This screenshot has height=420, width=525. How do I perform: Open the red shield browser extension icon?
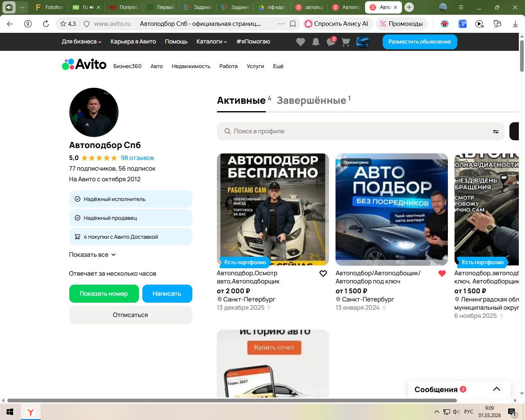click(445, 24)
